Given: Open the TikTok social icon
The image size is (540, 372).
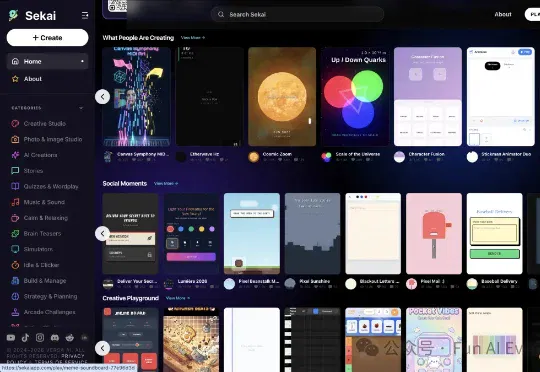Looking at the screenshot, I should 25,338.
